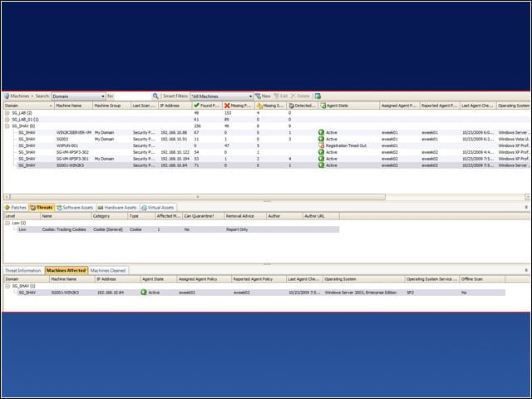Open the Machines Cleaned tab
Screen dimensions: 532x399
(x=108, y=271)
